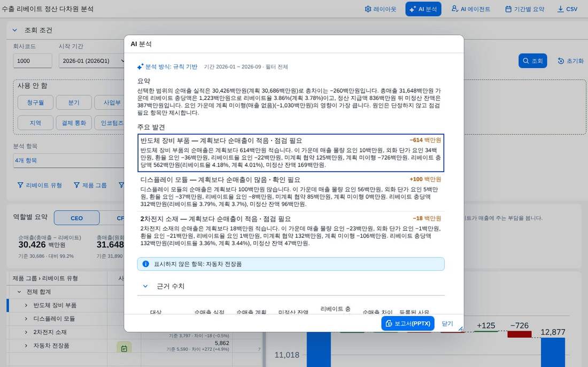Viewport: 588px width, 367px height.
Task: Click the -18 백만원 variance value
Action: 427,218
